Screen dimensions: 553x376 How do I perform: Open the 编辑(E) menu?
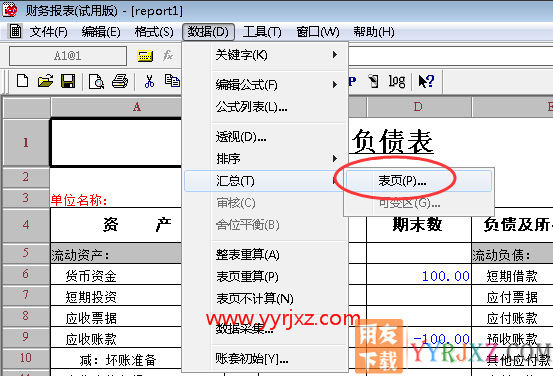101,32
